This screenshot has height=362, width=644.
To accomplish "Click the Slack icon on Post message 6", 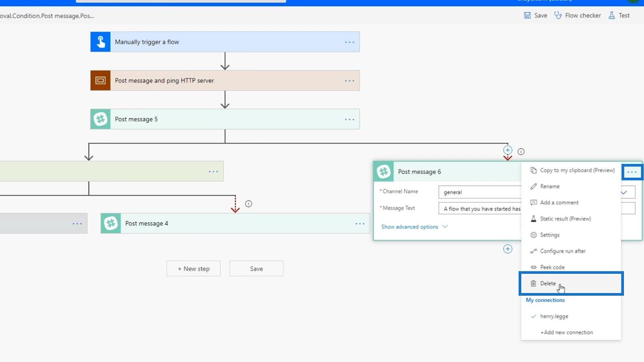I will (x=384, y=172).
